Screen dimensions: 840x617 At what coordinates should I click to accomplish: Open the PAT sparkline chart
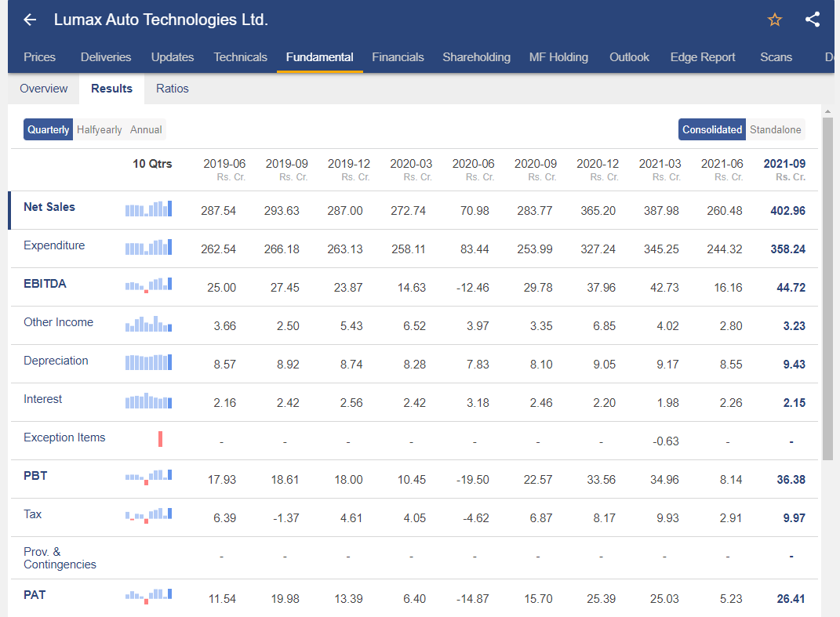148,596
